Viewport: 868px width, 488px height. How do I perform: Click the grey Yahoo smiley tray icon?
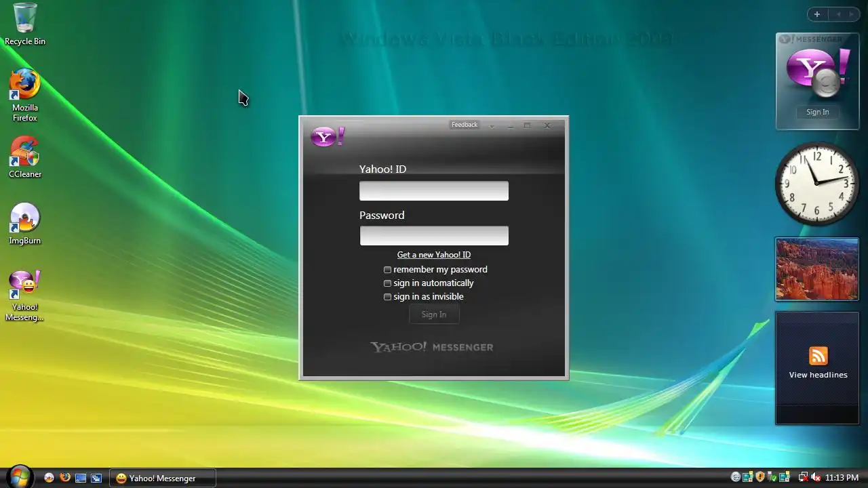pos(736,477)
